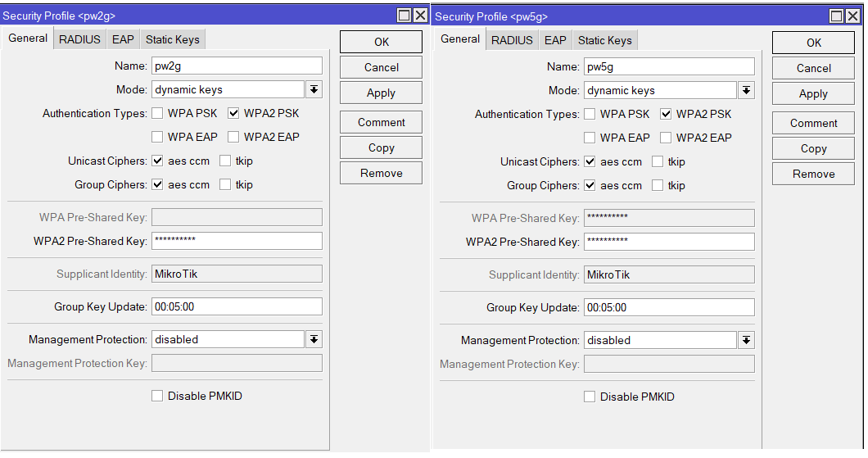The height and width of the screenshot is (458, 868).
Task: Apply settings in pw5g window
Action: (x=813, y=93)
